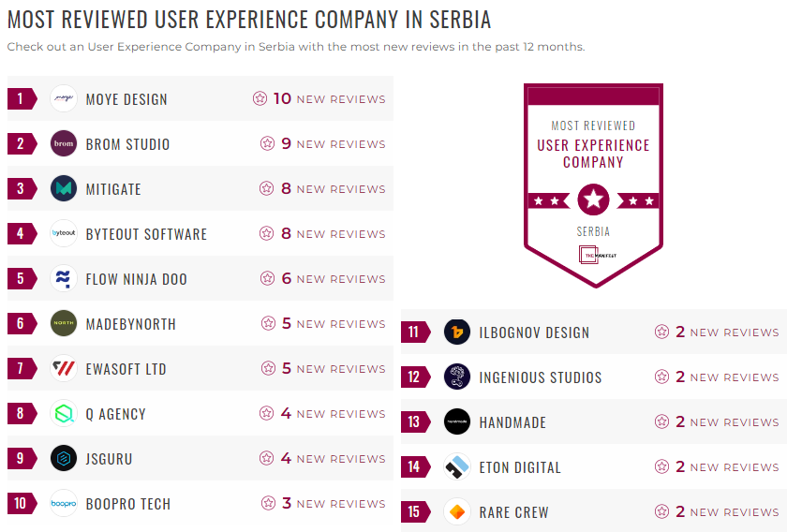787x532 pixels.
Task: View Moye Design's 10 new reviews
Action: (x=319, y=98)
